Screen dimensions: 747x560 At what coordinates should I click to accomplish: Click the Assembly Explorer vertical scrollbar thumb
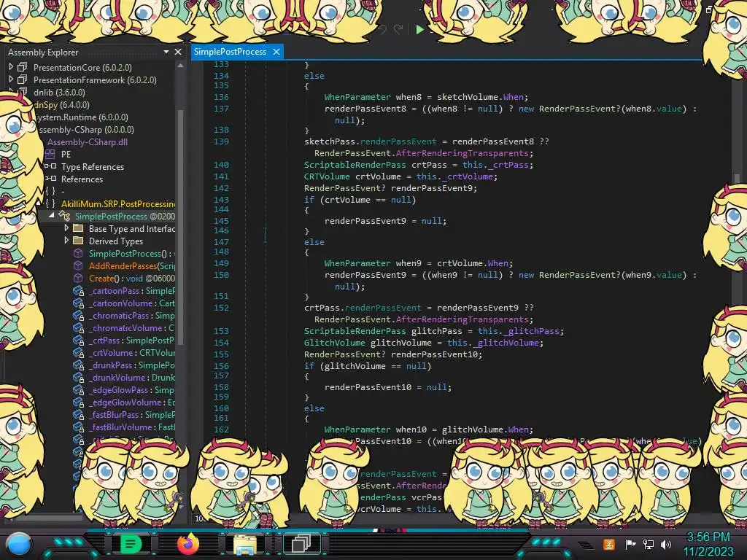point(181,226)
